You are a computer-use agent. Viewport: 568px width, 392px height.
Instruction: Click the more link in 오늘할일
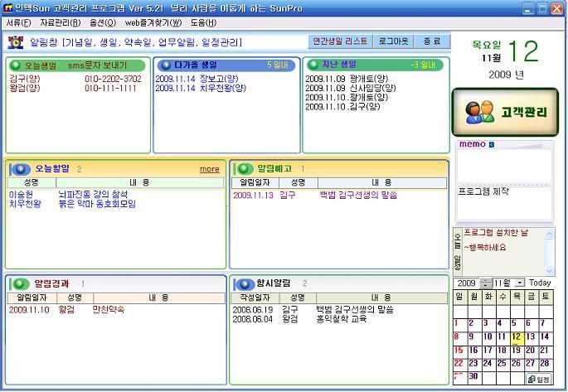tap(210, 169)
